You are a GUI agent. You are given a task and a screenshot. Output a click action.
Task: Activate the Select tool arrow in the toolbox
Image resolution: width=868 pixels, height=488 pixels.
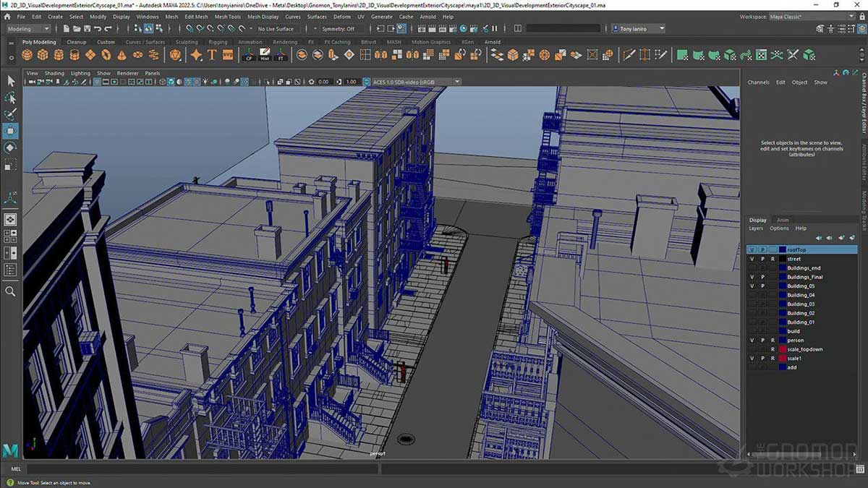coord(10,81)
